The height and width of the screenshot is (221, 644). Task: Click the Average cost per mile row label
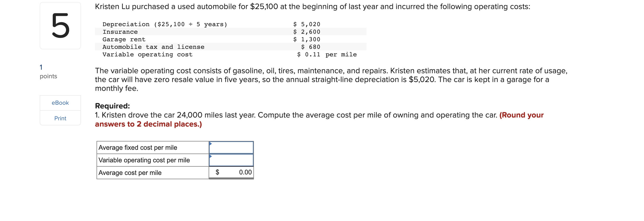click(130, 172)
